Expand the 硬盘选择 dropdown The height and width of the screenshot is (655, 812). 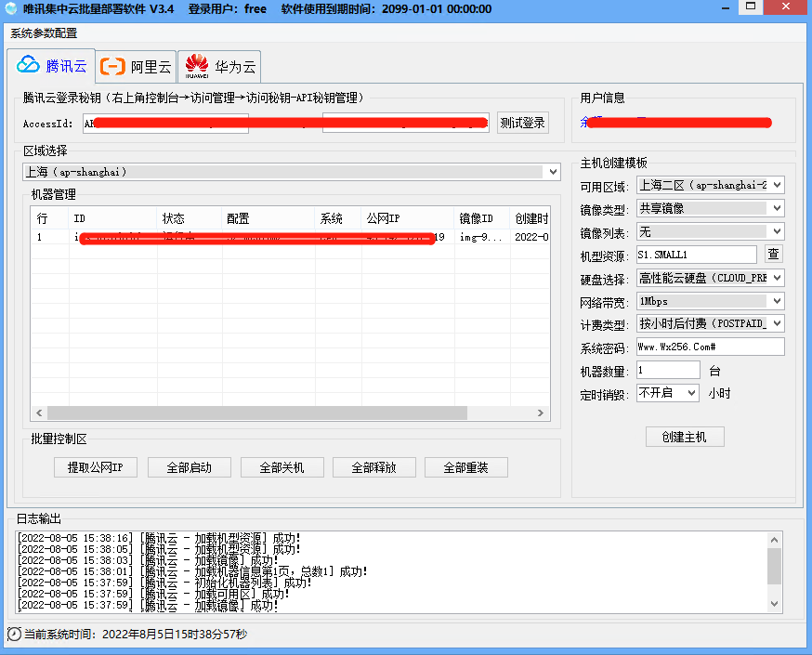click(710, 278)
